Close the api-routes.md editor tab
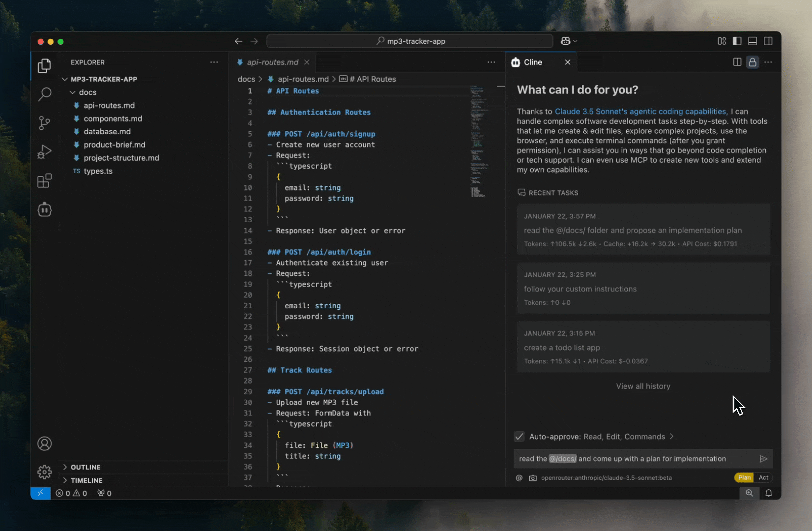 [x=307, y=62]
